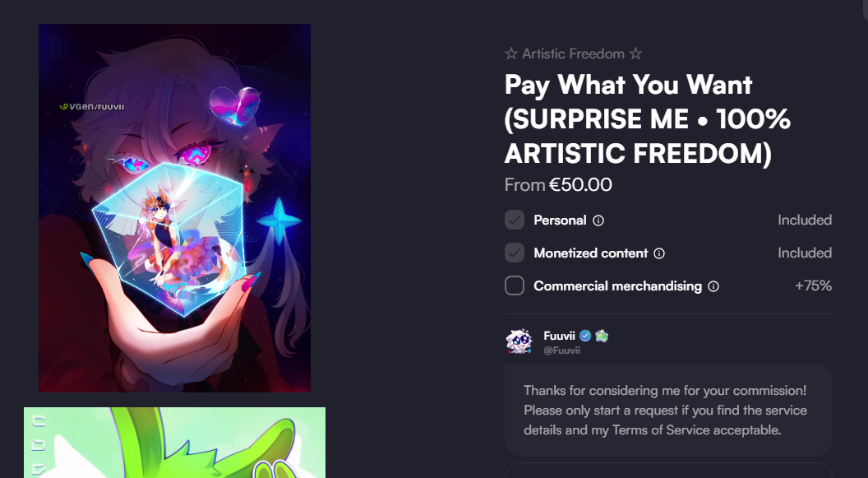The image size is (868, 478).
Task: Toggle the Personal license checkbox
Action: pyautogui.click(x=515, y=220)
